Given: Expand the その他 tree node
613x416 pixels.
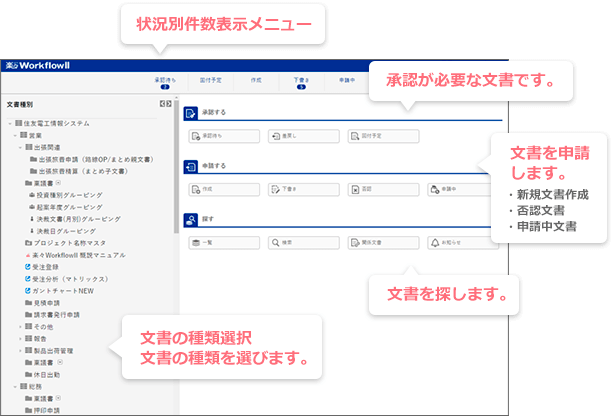Looking at the screenshot, I should click(x=20, y=327).
